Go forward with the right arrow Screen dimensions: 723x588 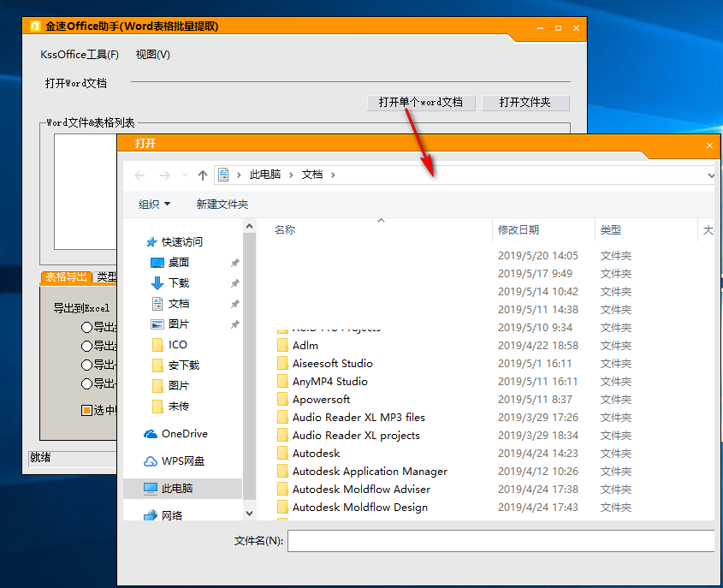tap(164, 175)
